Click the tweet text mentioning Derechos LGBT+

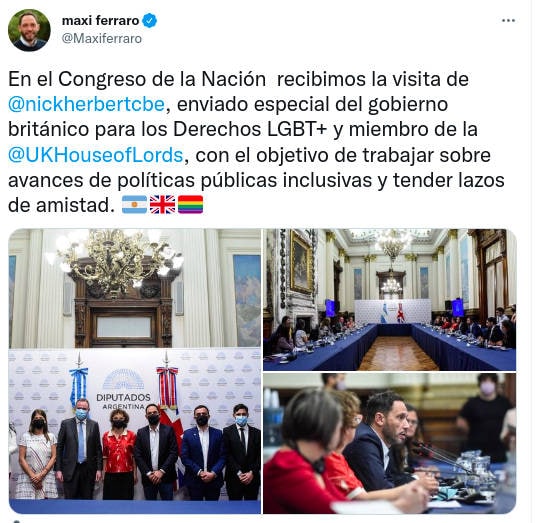pos(243,130)
